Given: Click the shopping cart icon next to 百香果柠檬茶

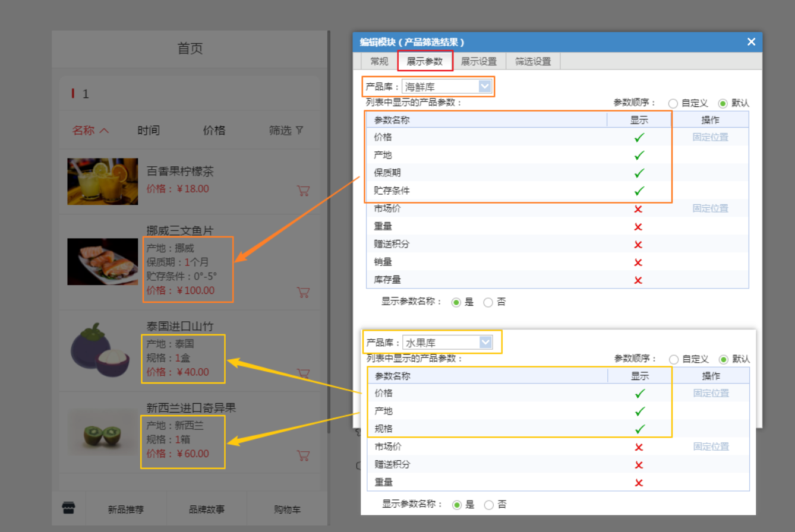Looking at the screenshot, I should click(x=303, y=191).
